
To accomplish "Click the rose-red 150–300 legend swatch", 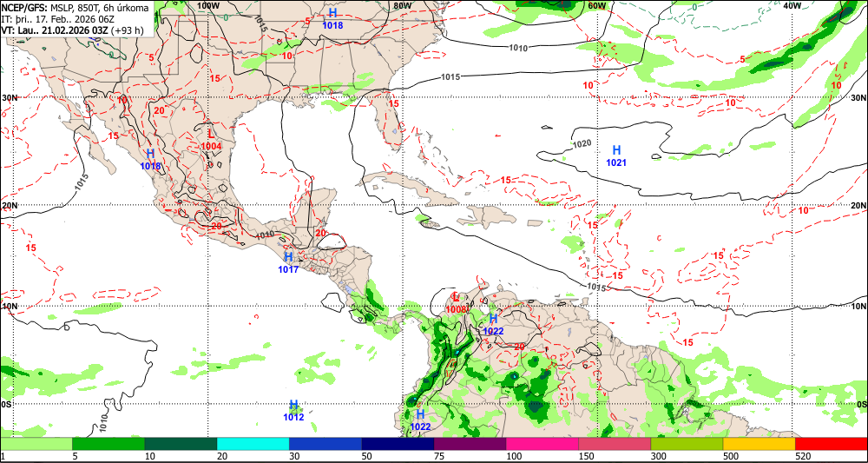I will click(x=615, y=444).
